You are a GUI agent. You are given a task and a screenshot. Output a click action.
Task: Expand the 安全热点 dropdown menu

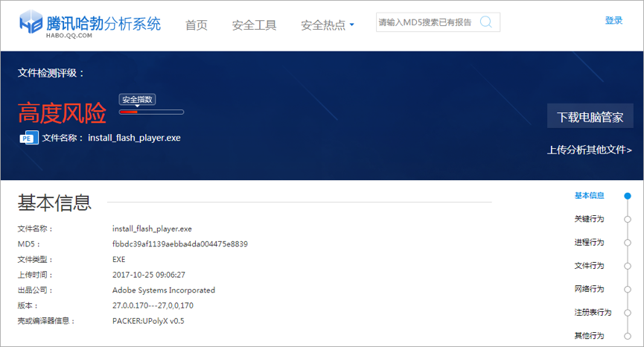click(328, 25)
